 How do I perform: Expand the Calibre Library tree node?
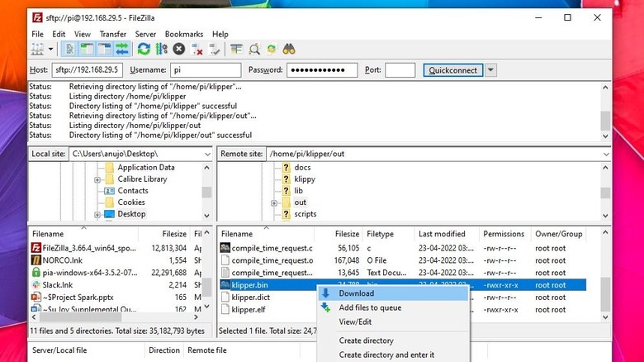point(97,179)
